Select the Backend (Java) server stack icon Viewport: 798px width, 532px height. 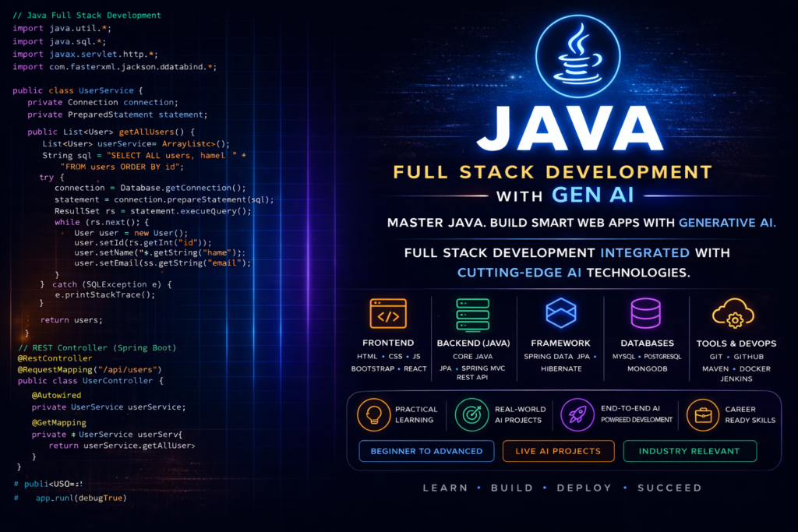click(x=473, y=314)
